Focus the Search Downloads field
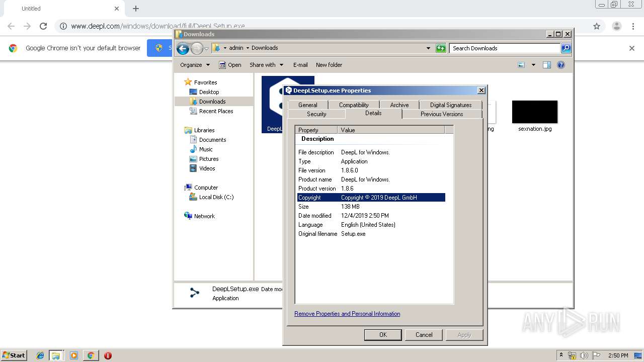The image size is (644, 362). pyautogui.click(x=505, y=48)
